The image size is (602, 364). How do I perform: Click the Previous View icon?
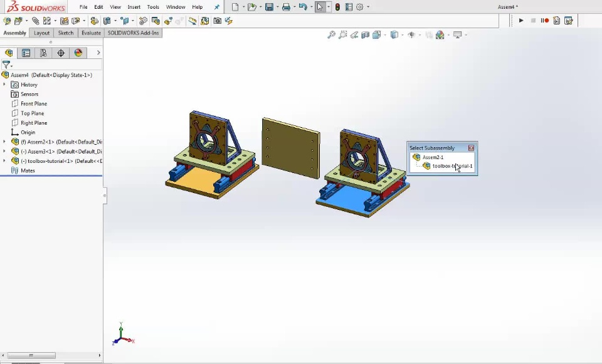(354, 35)
